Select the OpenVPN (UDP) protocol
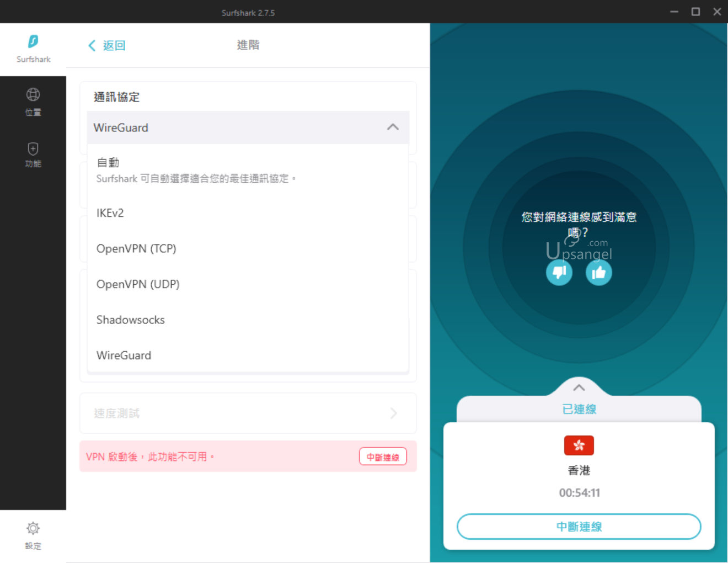Viewport: 728px width, 563px height. [138, 284]
